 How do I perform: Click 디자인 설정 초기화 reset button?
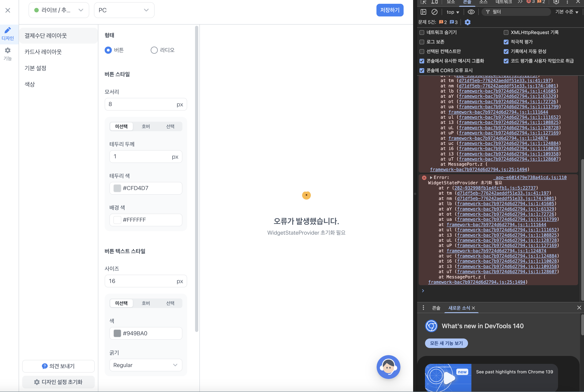click(58, 382)
